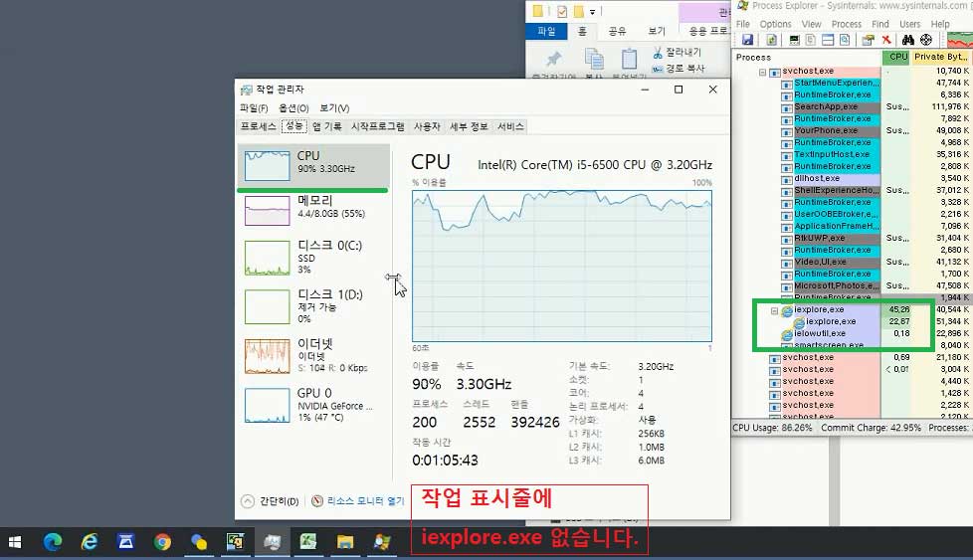This screenshot has width=973, height=560.
Task: Sort by Private Bytes column header
Action: pos(942,57)
